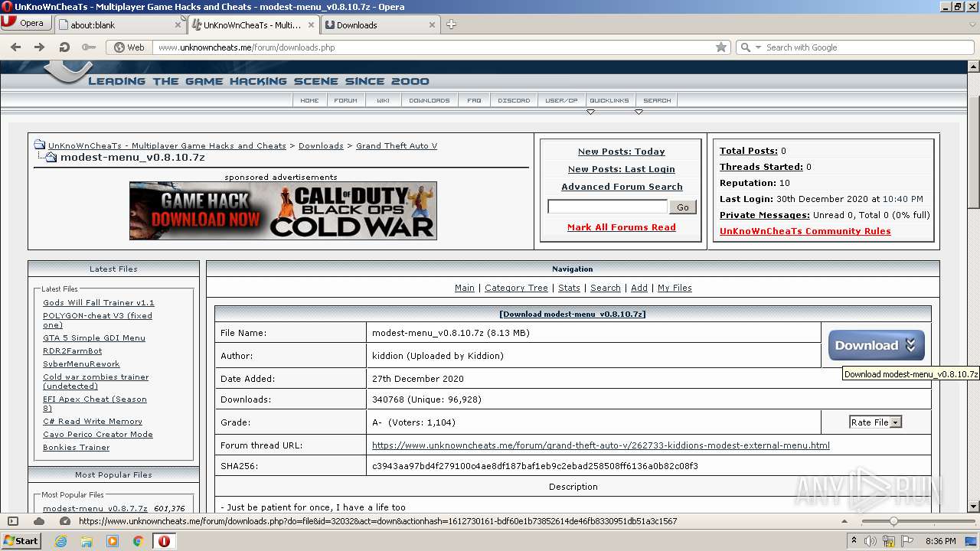980x551 pixels.
Task: Open the Opera main menu button
Action: click(x=27, y=23)
